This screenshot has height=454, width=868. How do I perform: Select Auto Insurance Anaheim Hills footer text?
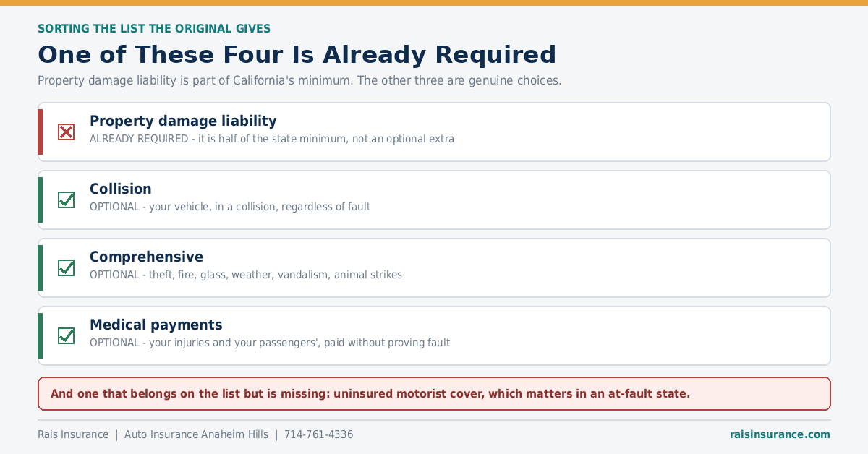click(x=196, y=434)
